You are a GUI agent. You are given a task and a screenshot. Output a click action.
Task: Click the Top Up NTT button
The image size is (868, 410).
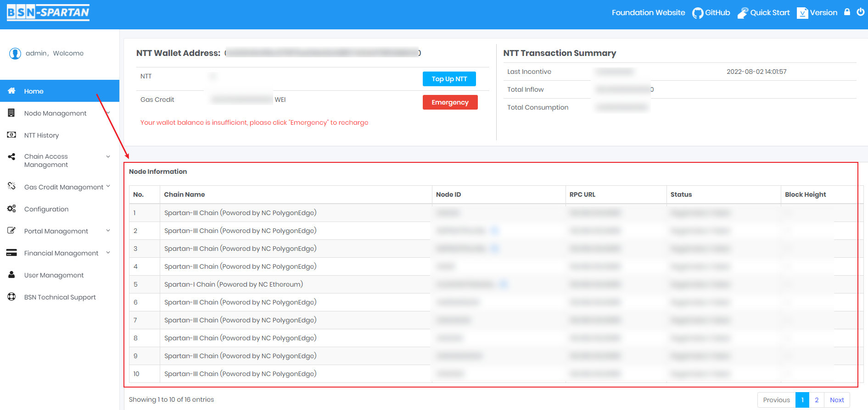(449, 79)
